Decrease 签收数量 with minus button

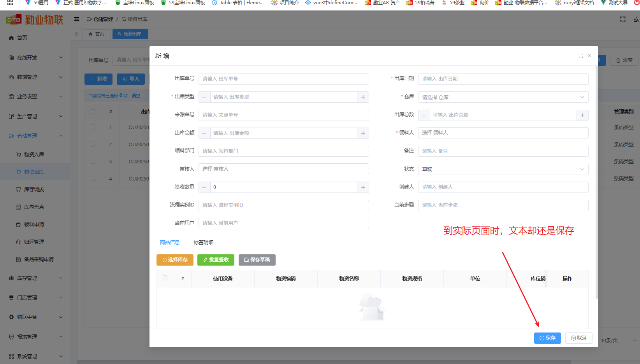[204, 187]
